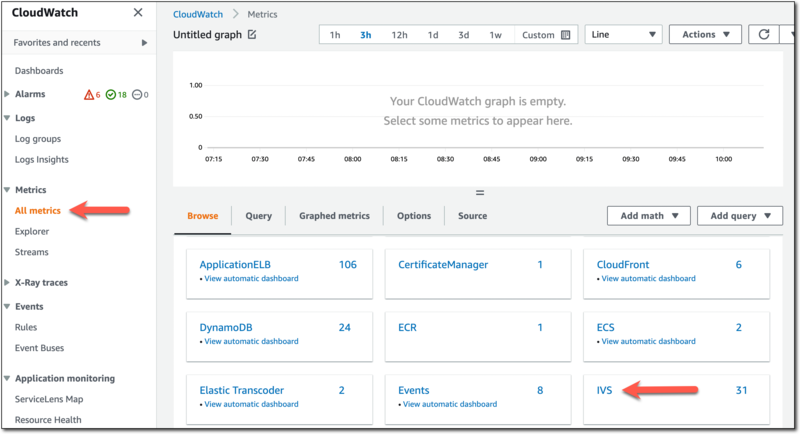This screenshot has height=434, width=800.
Task: Open the Add math dropdown
Action: 648,216
